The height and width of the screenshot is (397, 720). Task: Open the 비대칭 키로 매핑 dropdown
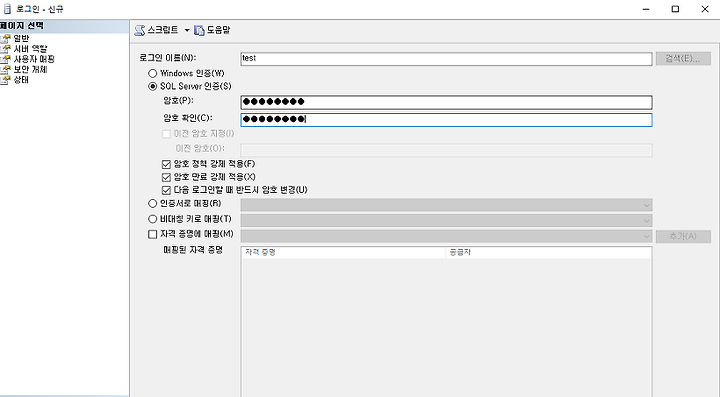446,221
